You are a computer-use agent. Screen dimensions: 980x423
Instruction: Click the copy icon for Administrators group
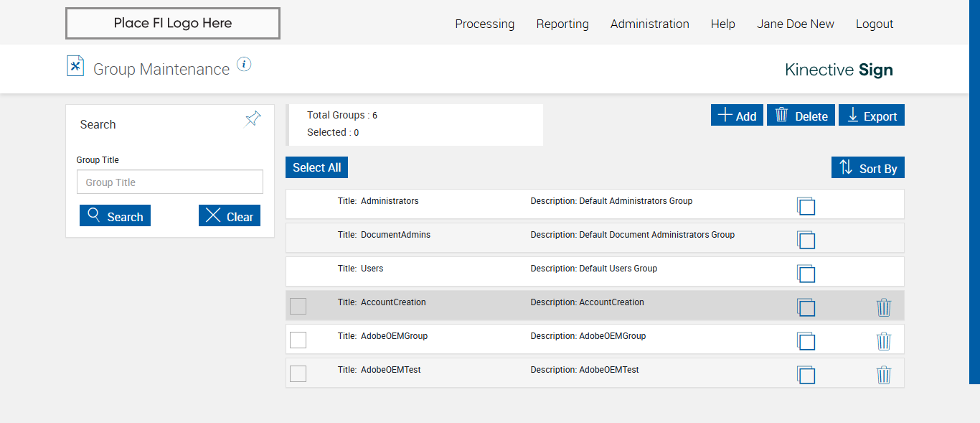(806, 206)
